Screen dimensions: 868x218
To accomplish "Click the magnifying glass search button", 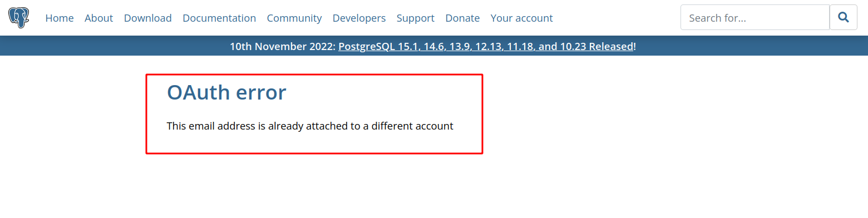I will coord(844,17).
